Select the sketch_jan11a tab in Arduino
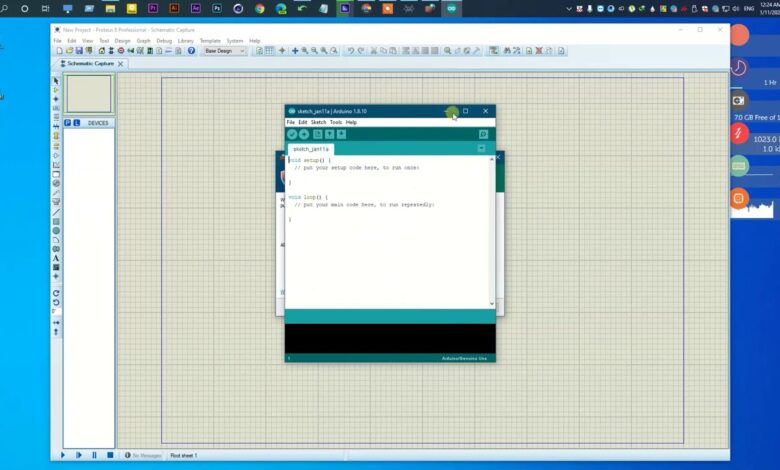This screenshot has height=470, width=780. tap(311, 149)
